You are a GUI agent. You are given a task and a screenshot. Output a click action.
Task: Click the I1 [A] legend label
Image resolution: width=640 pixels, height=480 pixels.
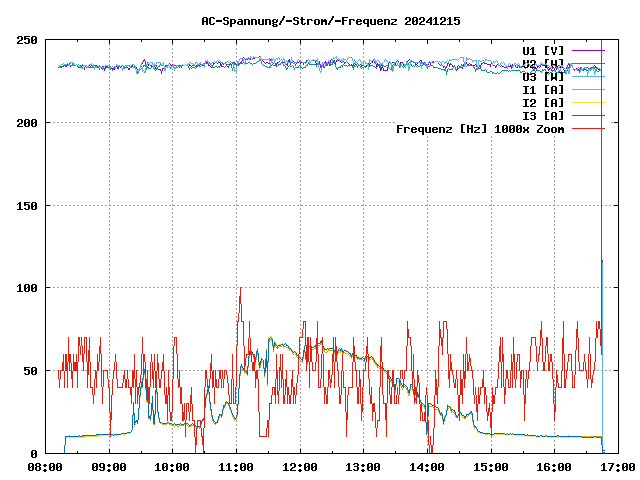tap(543, 89)
